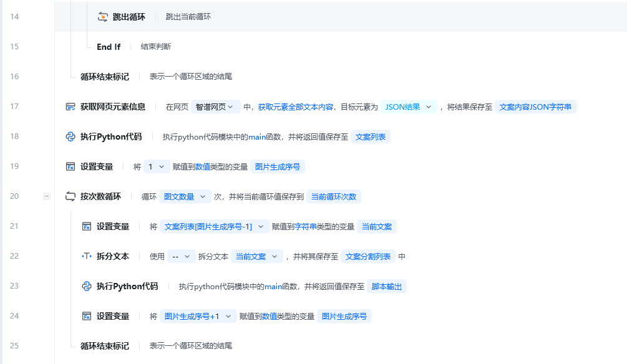The image size is (627, 364).
Task: Select the 设置变量 icon on row 19
Action: [70, 166]
